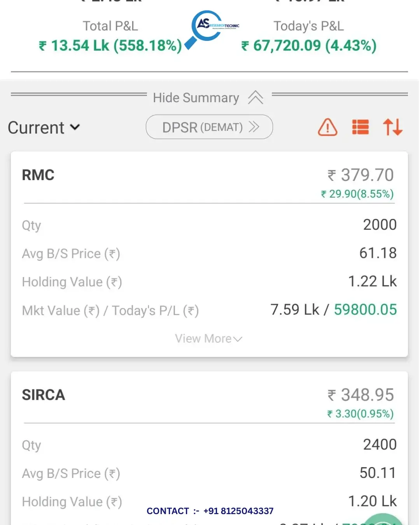Tap the double chevron in DPSR button
Image resolution: width=420 pixels, height=525 pixels.
[x=254, y=127]
